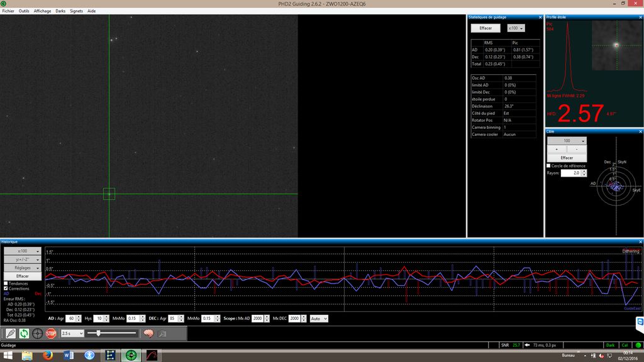Screen dimensions: 644x362
Task: Click the greyed camera settings wrench icon
Action: (162, 333)
